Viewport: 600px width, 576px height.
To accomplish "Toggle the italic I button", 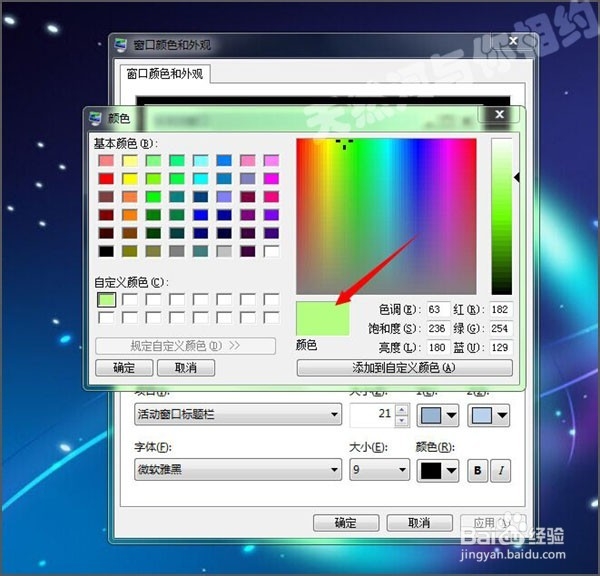I will pos(501,470).
